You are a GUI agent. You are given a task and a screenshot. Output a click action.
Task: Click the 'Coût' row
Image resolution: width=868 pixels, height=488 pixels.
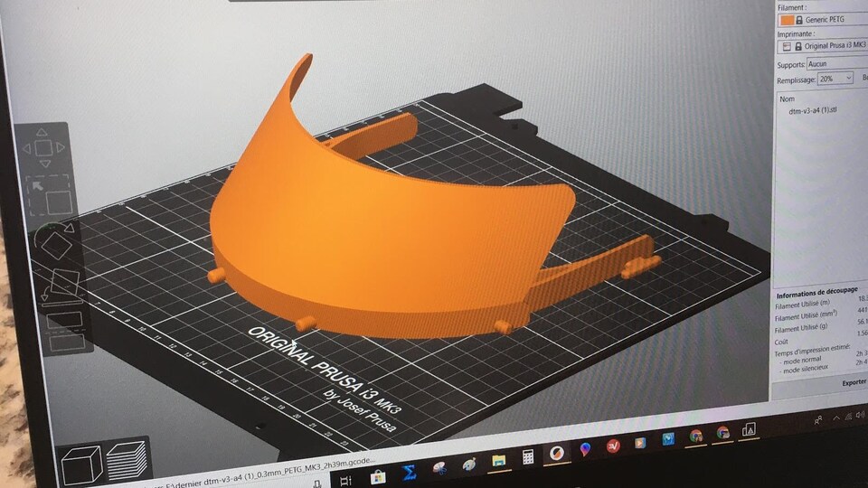(781, 342)
